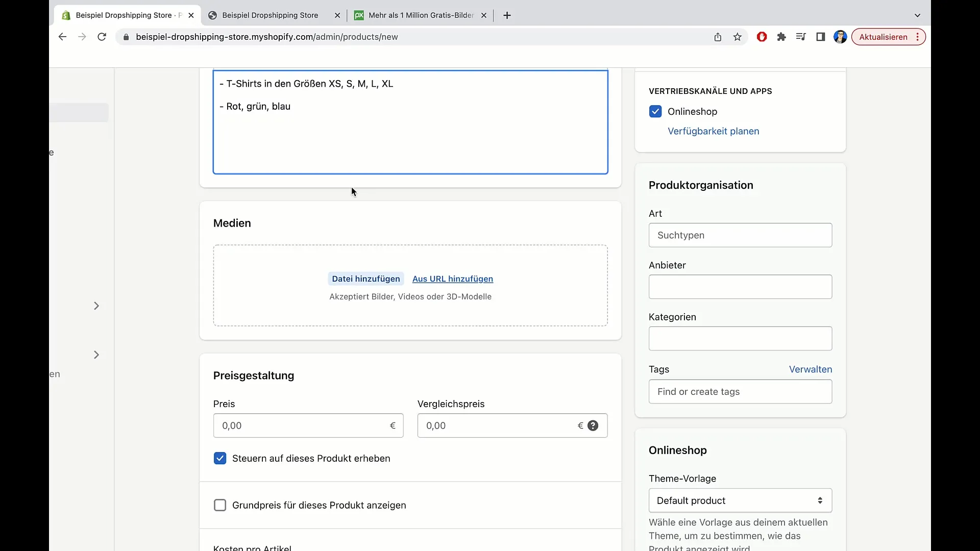
Task: Click the lock icon in the address bar
Action: point(126,37)
